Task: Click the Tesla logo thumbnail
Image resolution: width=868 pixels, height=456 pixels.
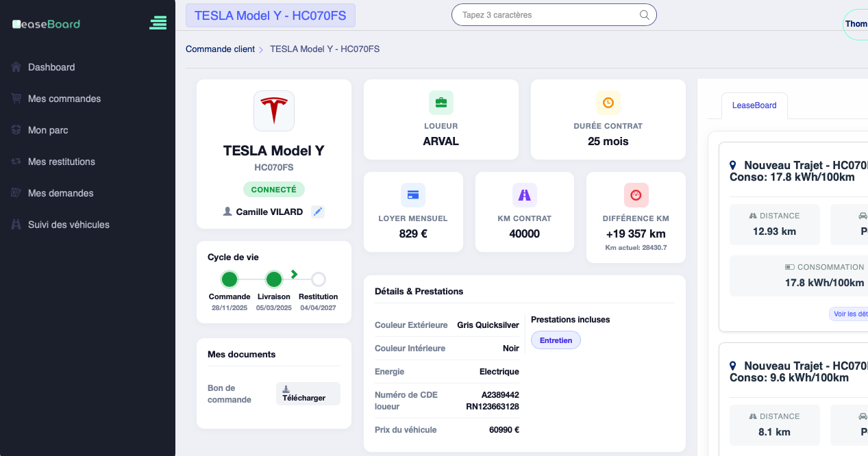Action: coord(274,111)
